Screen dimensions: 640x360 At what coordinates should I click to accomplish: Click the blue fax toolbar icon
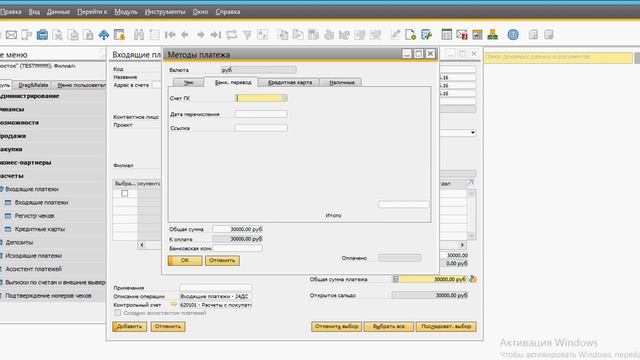coord(42,35)
